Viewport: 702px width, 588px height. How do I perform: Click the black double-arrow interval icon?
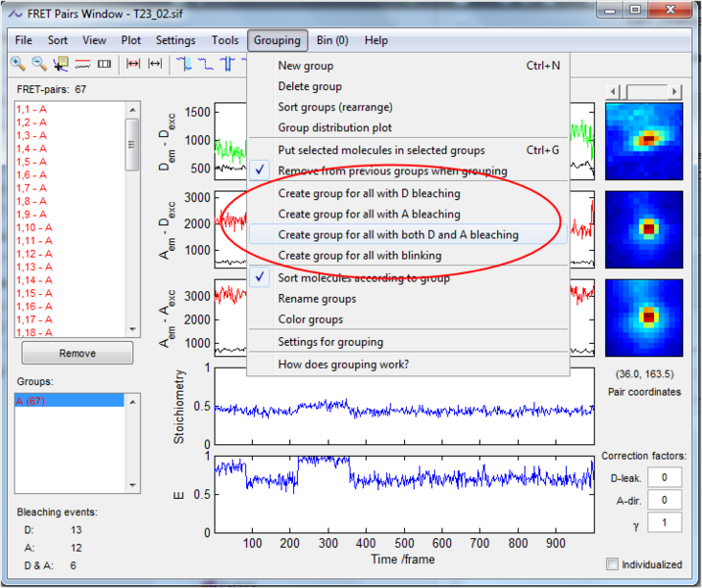pos(155,65)
